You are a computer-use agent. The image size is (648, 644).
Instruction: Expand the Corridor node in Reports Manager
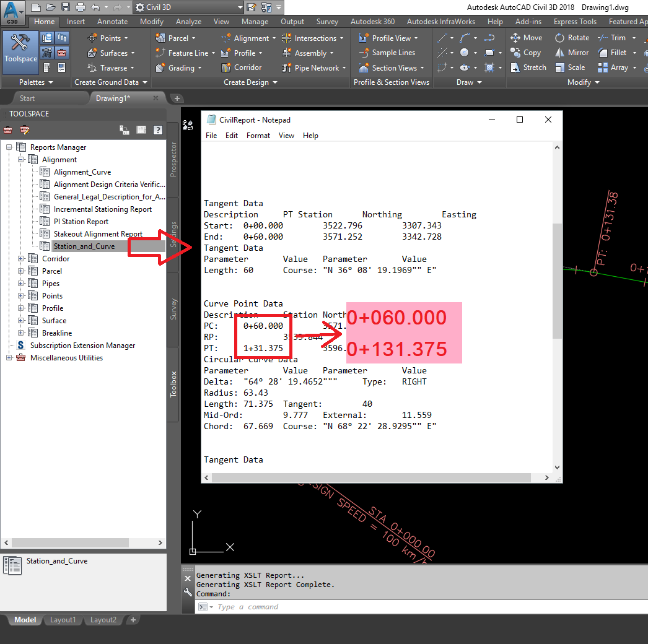click(x=20, y=258)
